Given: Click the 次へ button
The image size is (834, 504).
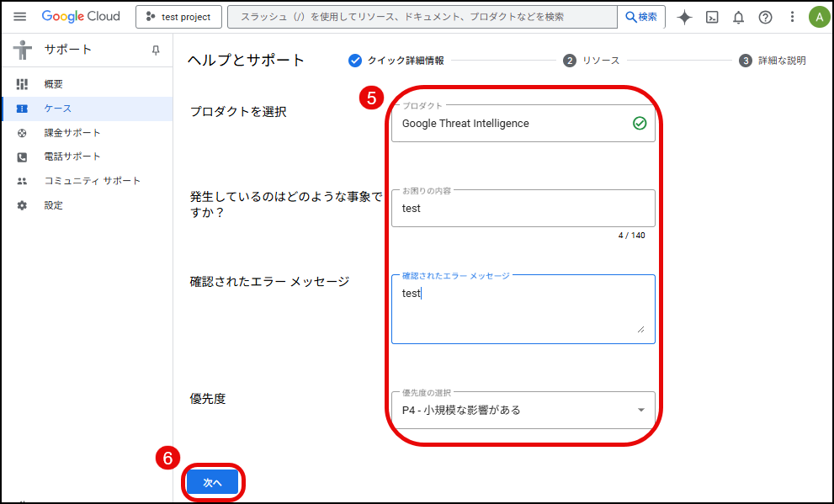Looking at the screenshot, I should pyautogui.click(x=212, y=482).
